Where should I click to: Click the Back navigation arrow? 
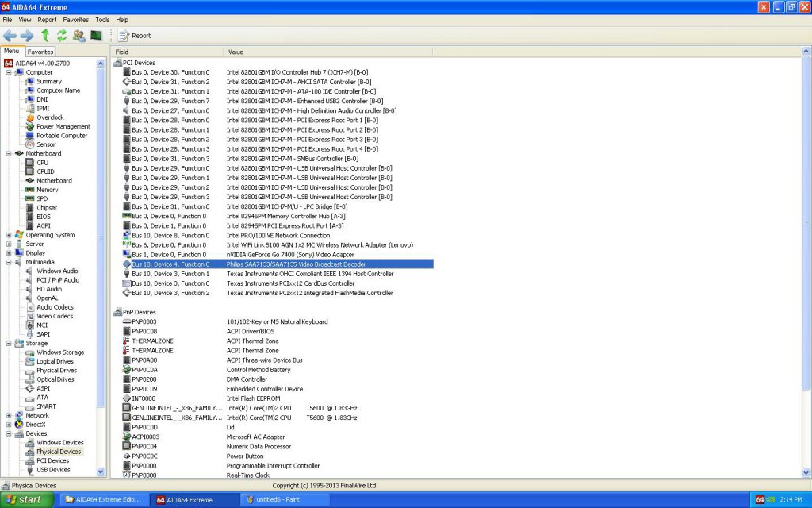point(10,36)
